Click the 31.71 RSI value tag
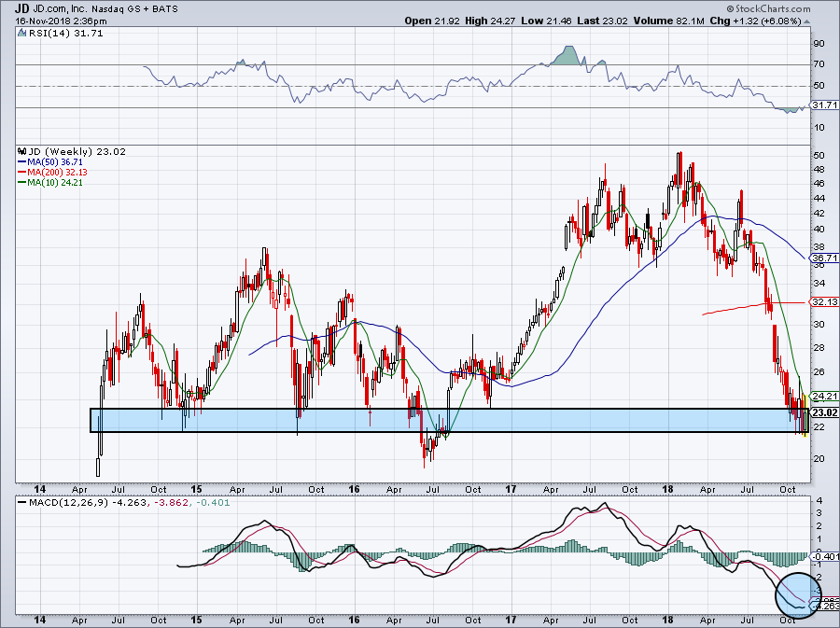This screenshot has width=840, height=628. (822, 105)
